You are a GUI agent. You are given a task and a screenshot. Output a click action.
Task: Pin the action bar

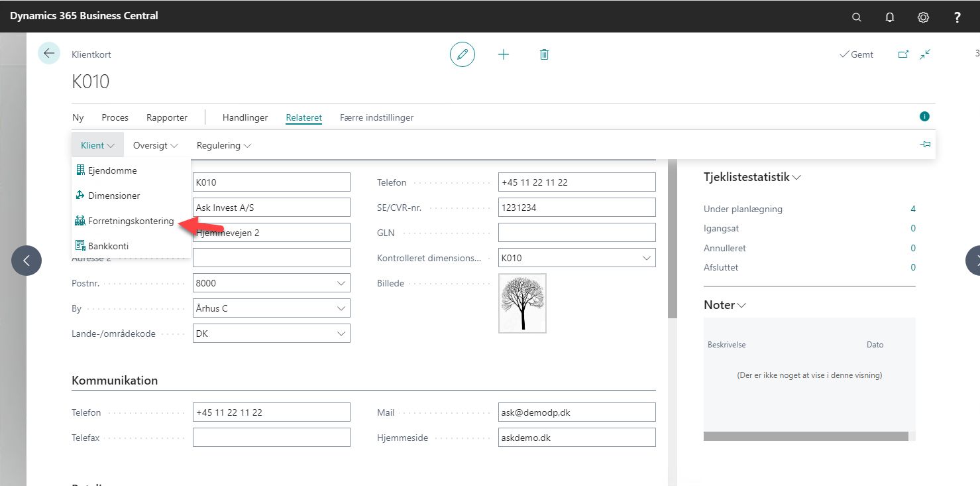pos(926,145)
